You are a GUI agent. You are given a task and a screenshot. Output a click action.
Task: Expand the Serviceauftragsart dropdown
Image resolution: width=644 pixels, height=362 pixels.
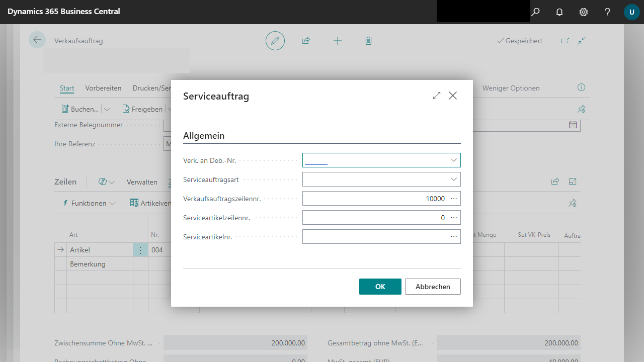coord(454,179)
